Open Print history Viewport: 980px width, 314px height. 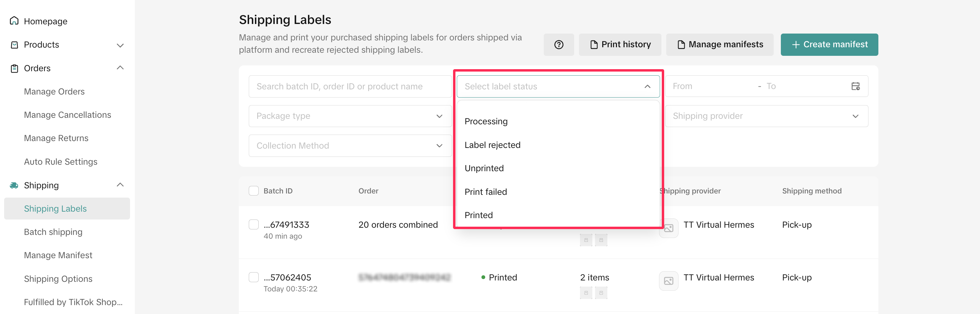click(620, 45)
